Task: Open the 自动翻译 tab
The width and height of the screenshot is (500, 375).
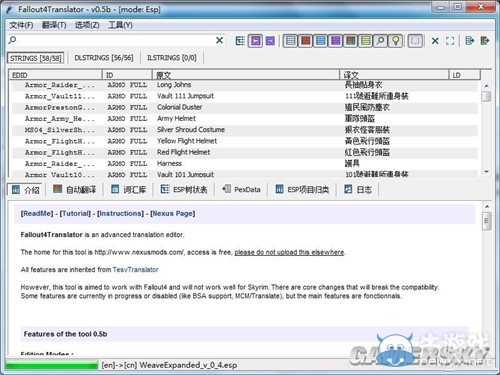Action: (x=75, y=190)
